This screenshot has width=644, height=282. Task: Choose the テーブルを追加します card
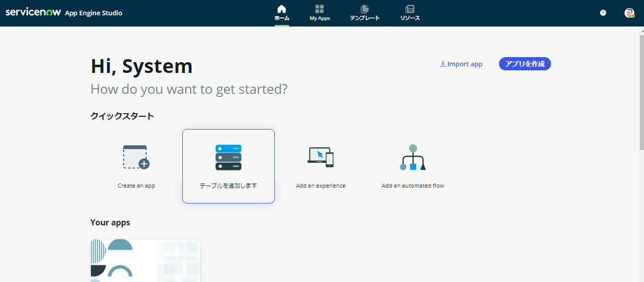(228, 166)
